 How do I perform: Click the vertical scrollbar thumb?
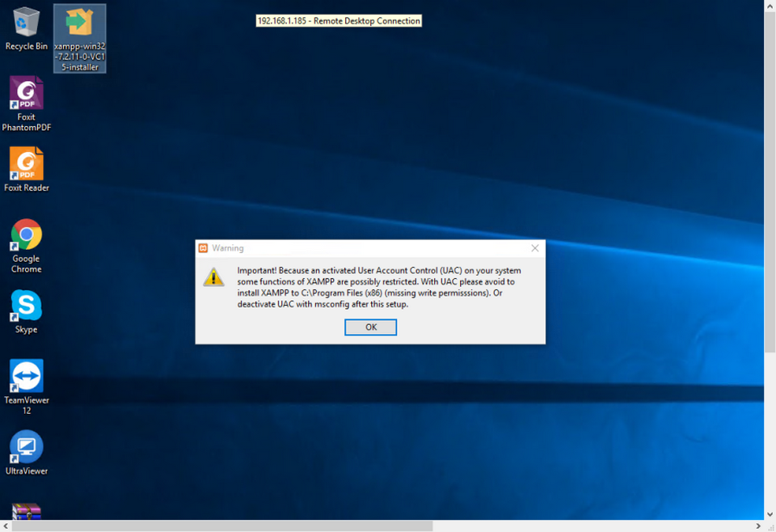click(770, 182)
